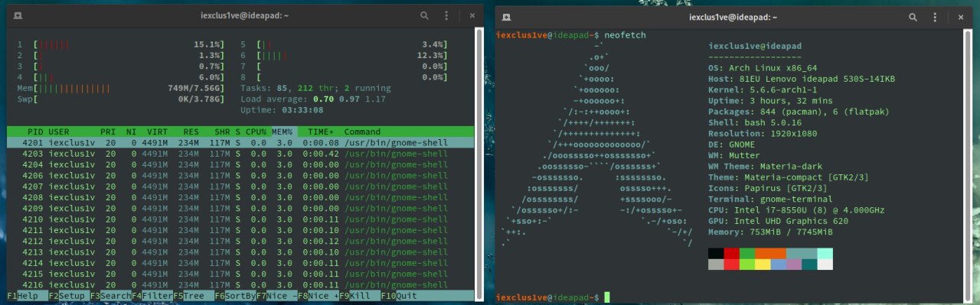Click the purple swatch in neofetch's palette
The height and width of the screenshot is (305, 980).
(794, 264)
